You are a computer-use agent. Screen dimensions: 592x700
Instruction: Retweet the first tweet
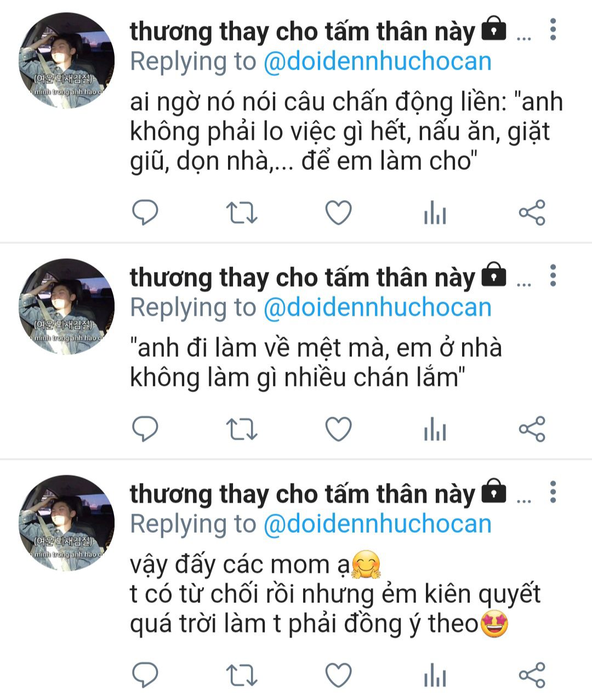click(x=242, y=213)
